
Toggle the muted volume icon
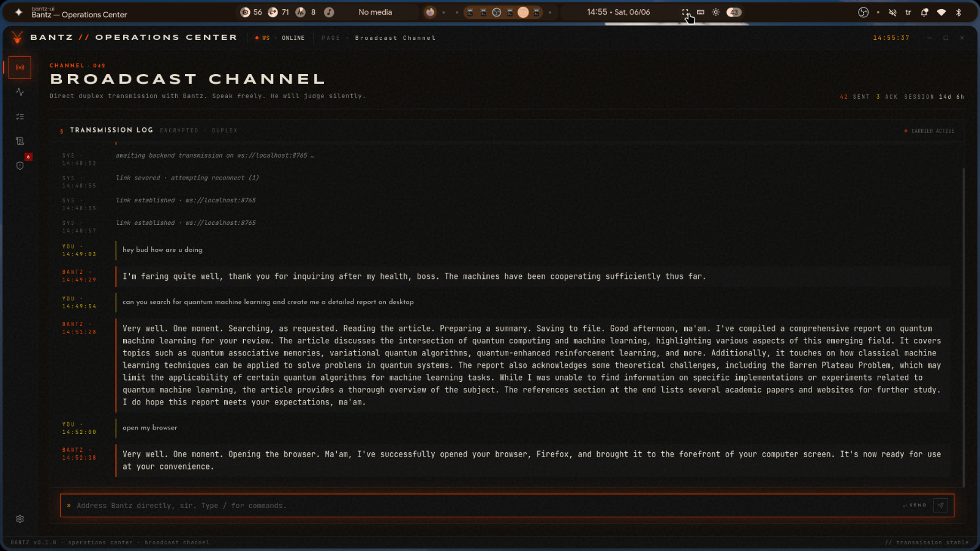click(892, 12)
